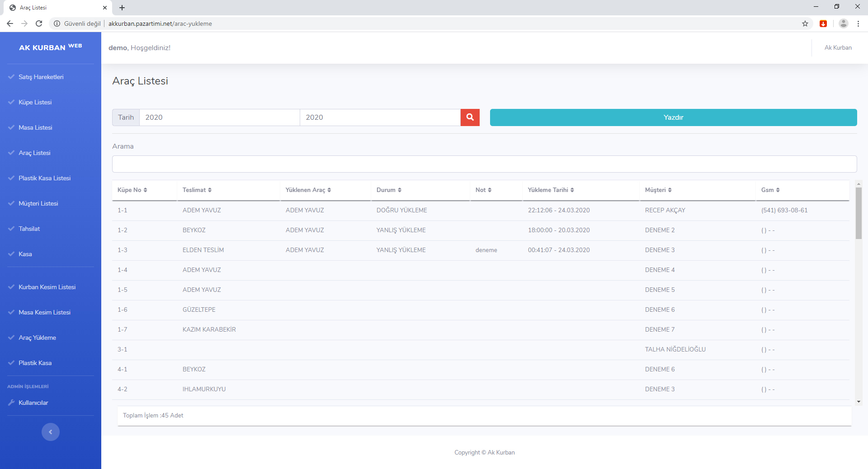Viewport: 868px width, 469px height.
Task: Click the browser profile avatar icon
Action: coord(843,23)
